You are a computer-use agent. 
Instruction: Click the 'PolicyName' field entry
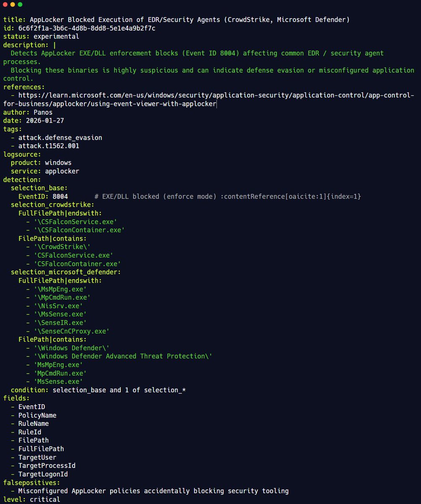tap(37, 415)
